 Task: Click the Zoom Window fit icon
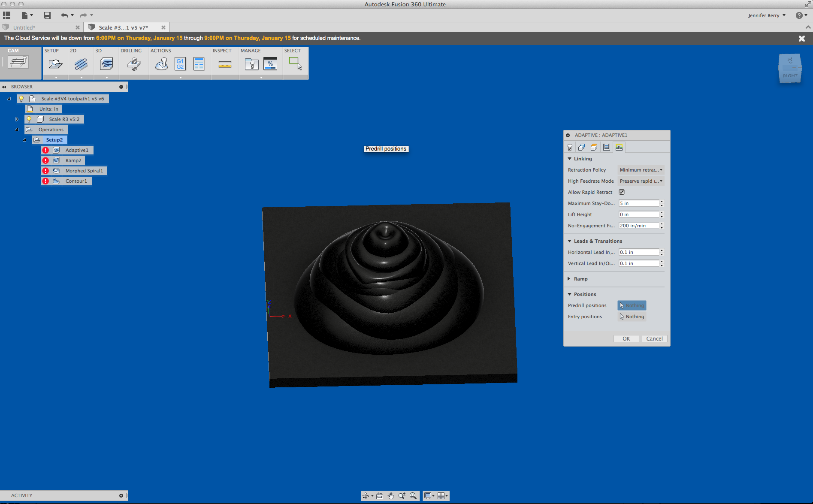coord(413,496)
